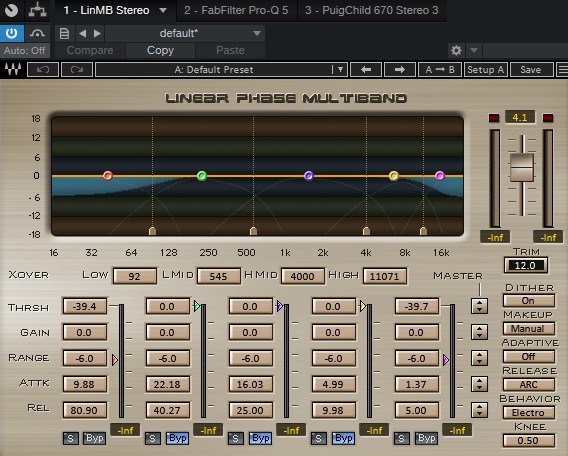Screen dimensions: 568x456
Task: Select the green low-mid band node
Action: [x=202, y=176]
